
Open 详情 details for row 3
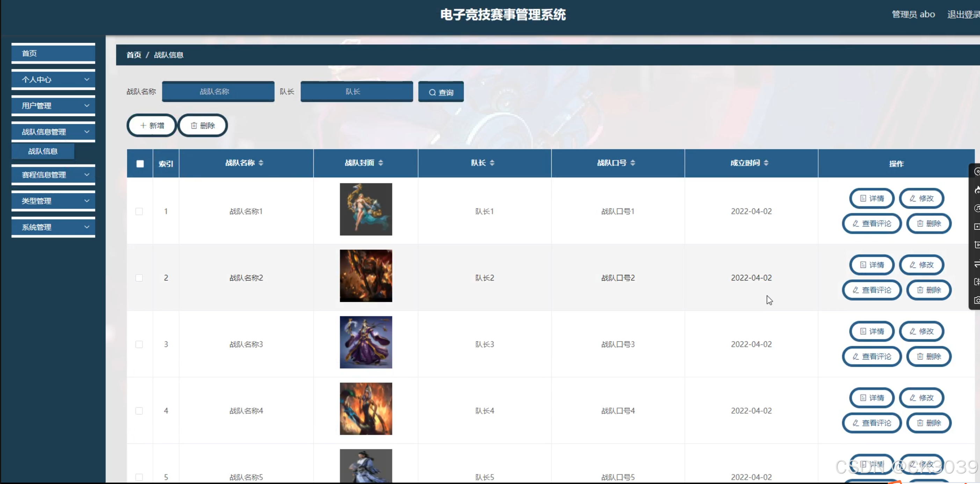(x=872, y=331)
